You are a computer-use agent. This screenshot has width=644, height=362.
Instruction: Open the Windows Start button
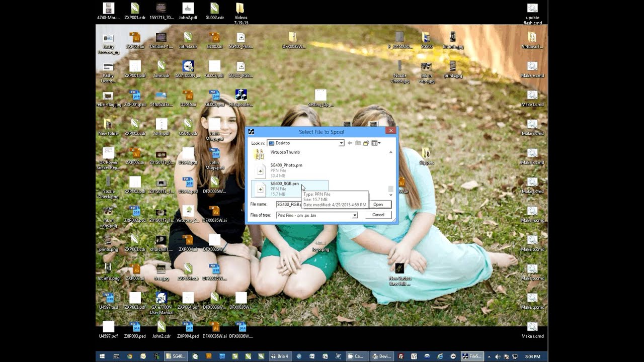(102, 356)
